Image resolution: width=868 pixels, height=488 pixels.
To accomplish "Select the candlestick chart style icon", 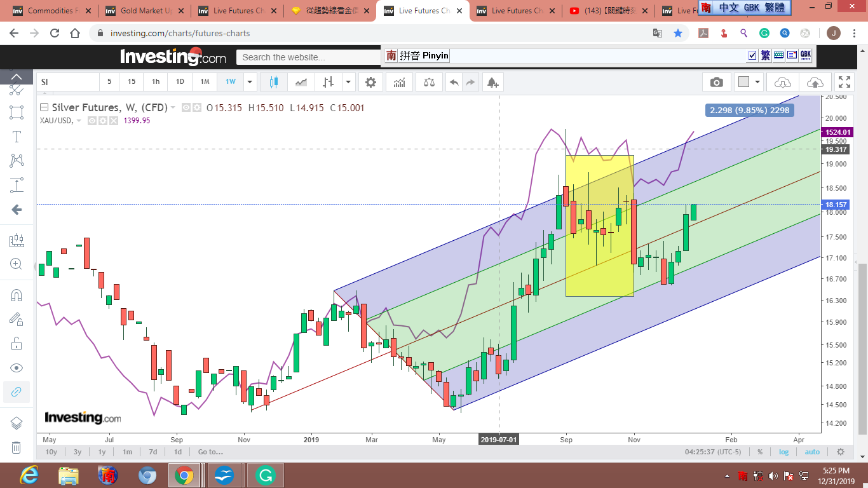I will (x=274, y=82).
